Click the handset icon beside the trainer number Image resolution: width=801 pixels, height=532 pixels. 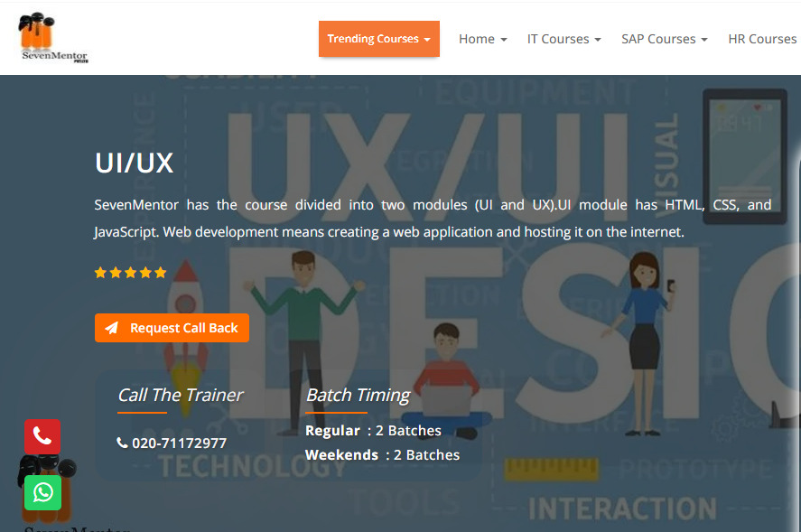click(123, 443)
